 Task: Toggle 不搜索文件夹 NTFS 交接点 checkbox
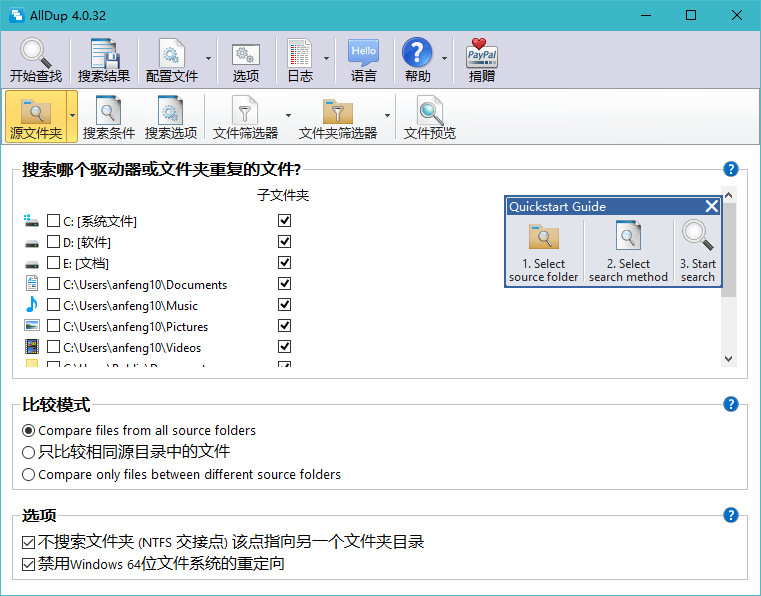(28, 542)
